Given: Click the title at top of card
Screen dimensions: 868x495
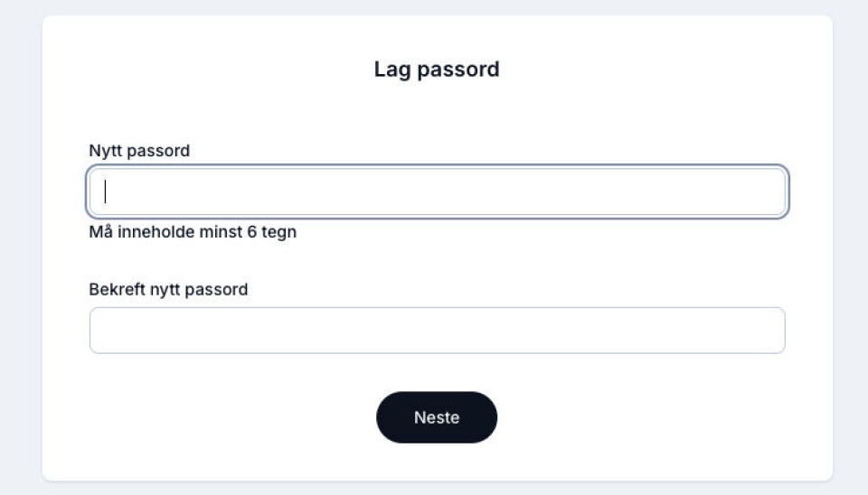Looking at the screenshot, I should click(437, 70).
